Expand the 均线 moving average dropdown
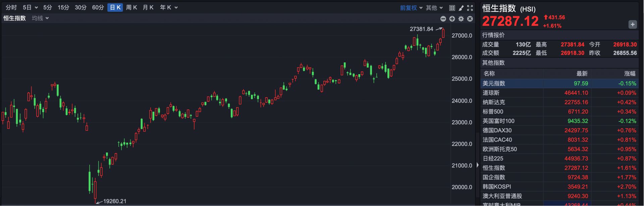Screen dimensions: 644x206 pyautogui.click(x=40, y=18)
